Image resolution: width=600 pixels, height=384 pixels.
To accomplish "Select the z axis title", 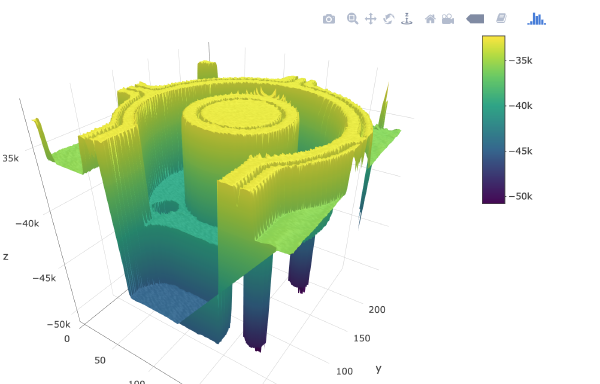I will click(5, 257).
